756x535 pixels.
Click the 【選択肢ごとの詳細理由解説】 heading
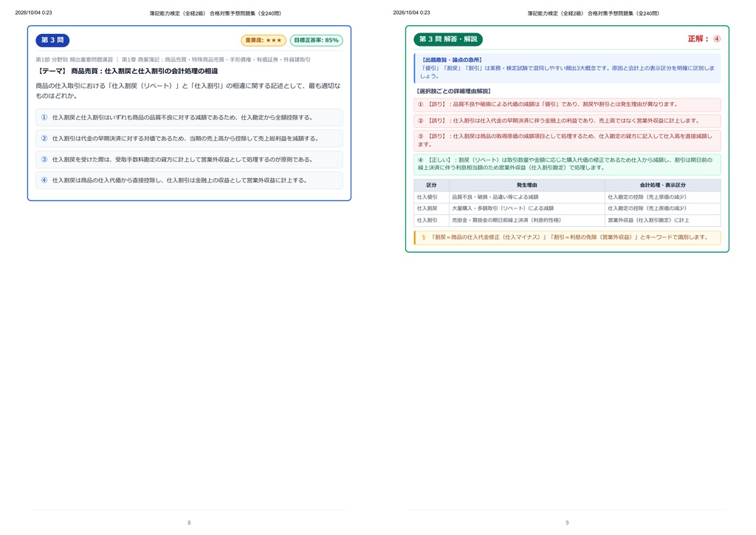coord(453,91)
